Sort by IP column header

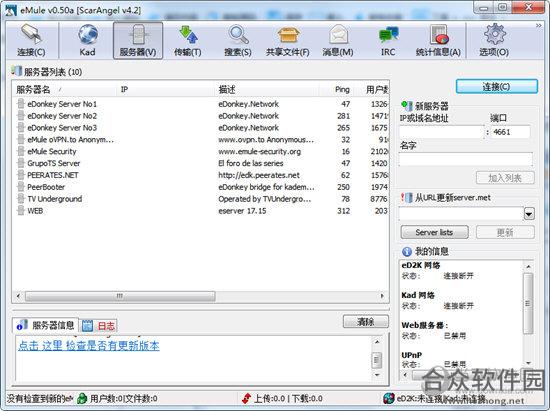pyautogui.click(x=166, y=90)
